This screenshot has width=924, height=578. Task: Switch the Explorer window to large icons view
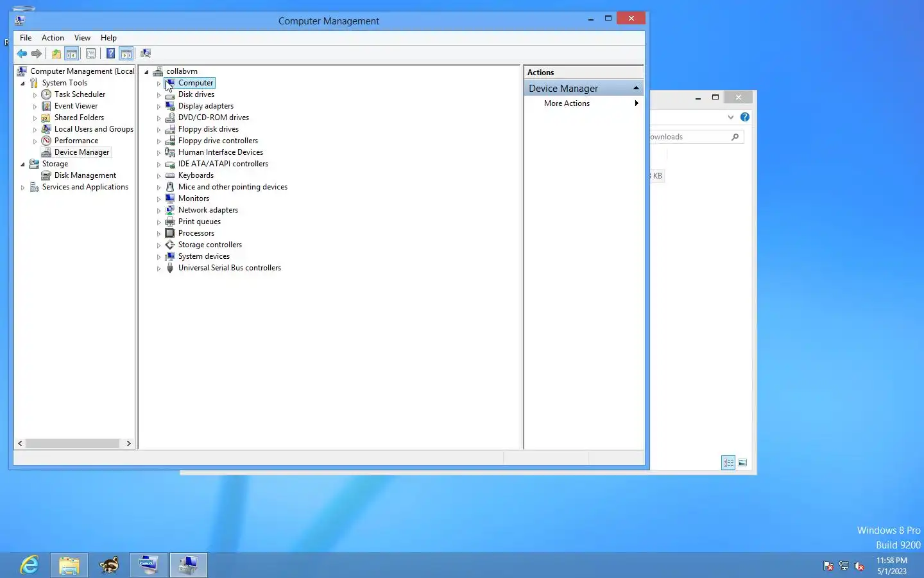[742, 462]
